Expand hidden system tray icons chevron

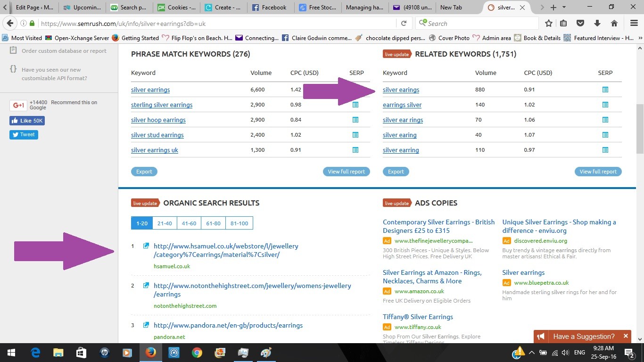tap(532, 353)
